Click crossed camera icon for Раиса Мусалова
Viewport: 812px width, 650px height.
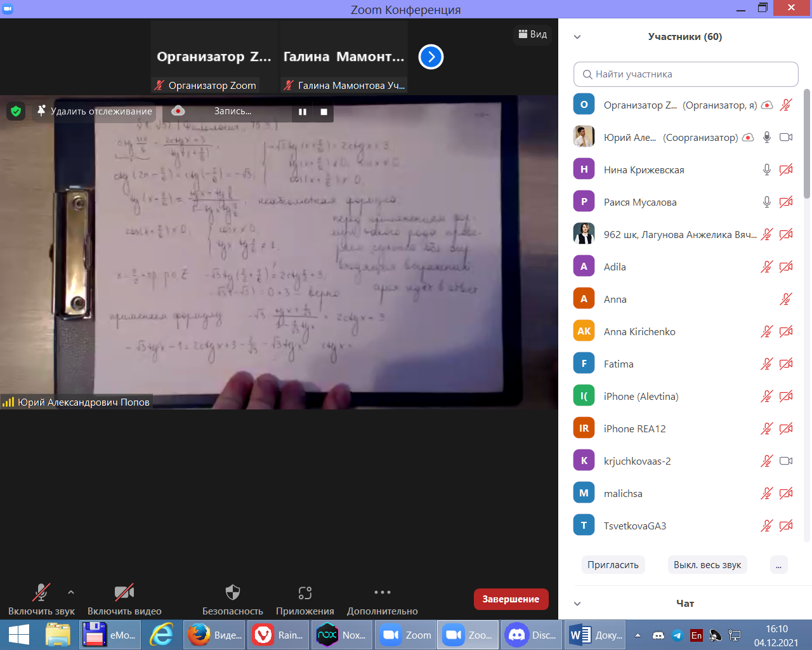pos(786,202)
